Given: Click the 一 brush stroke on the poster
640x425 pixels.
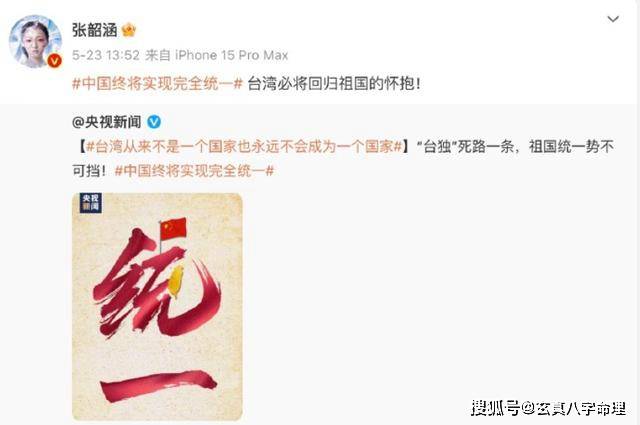Looking at the screenshot, I should click(x=158, y=385).
